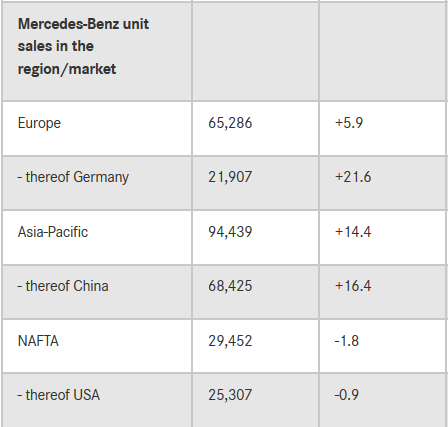Click the empty header cell above 65,286
The image size is (448, 427).
coord(255,51)
